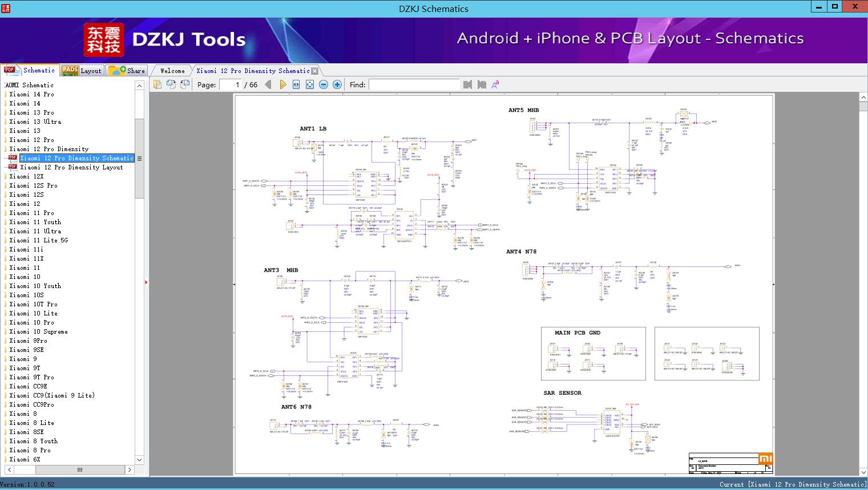Click the find next result icon
The height and width of the screenshot is (490, 868).
482,84
